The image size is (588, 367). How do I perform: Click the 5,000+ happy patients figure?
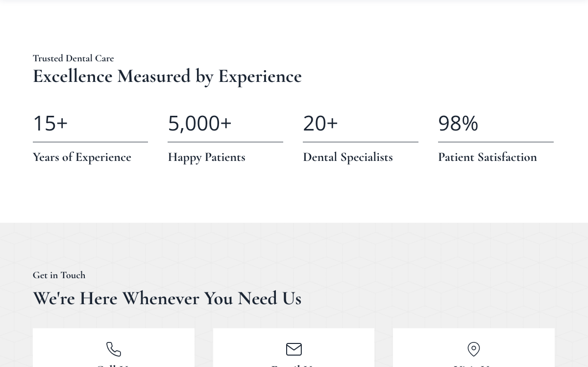tap(199, 123)
